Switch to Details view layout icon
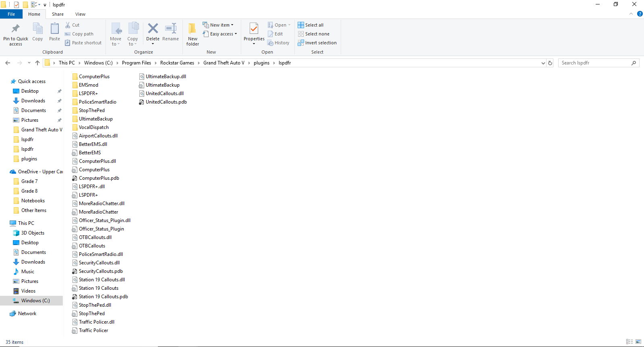The height and width of the screenshot is (347, 644). (x=630, y=342)
